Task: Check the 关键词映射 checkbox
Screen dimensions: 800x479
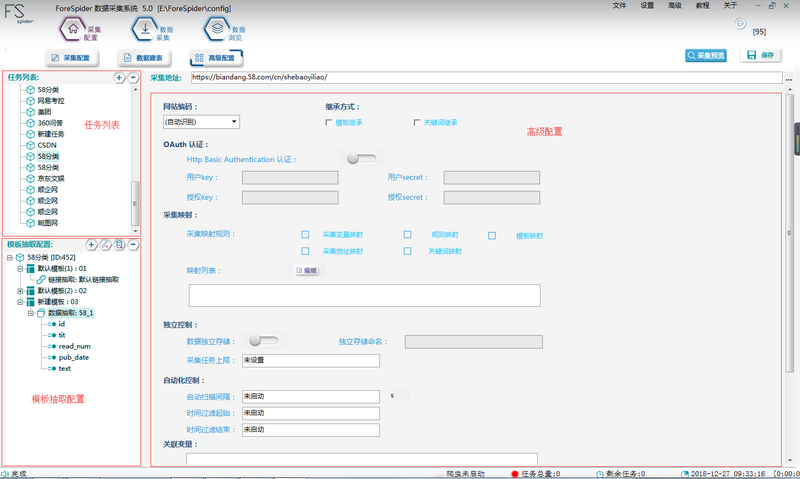Action: pos(407,251)
